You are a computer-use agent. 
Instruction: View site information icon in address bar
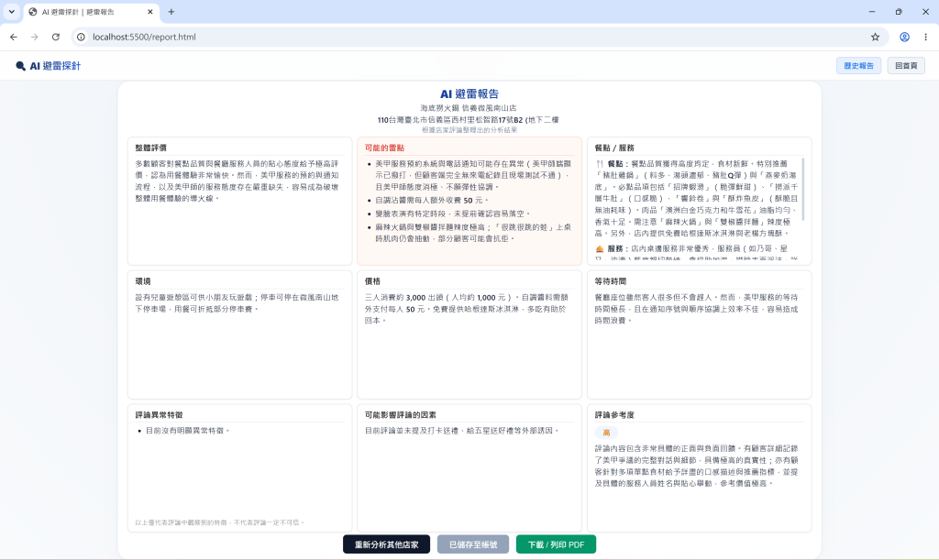tap(81, 37)
